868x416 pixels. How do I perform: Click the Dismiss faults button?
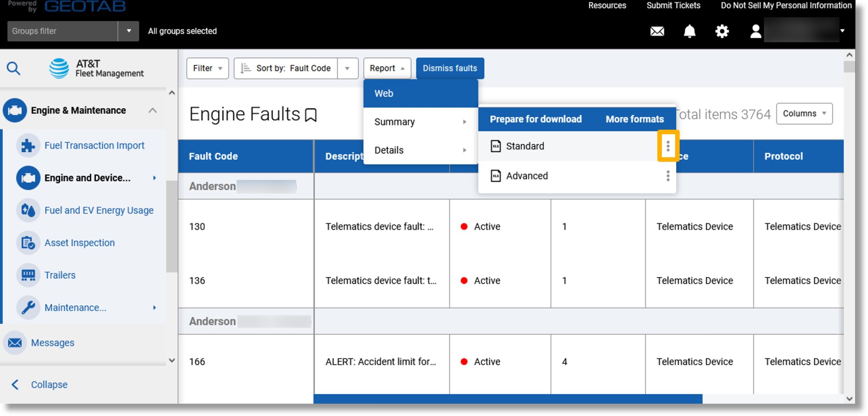(450, 68)
